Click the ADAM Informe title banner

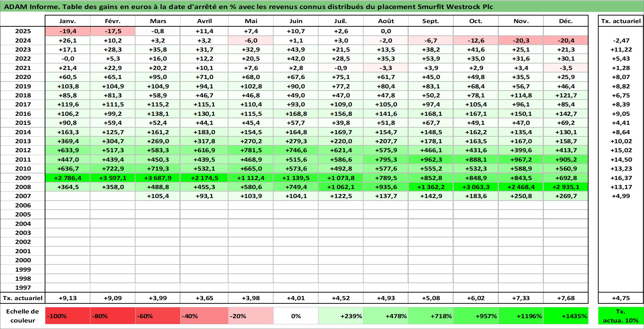[322, 6]
